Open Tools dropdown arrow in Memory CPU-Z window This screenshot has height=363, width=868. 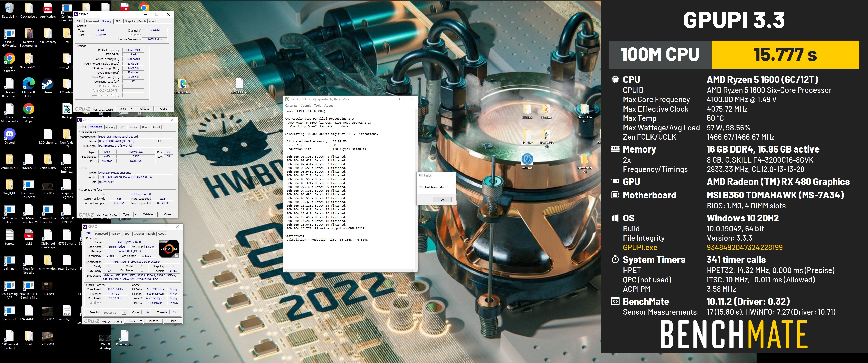pyautogui.click(x=132, y=108)
